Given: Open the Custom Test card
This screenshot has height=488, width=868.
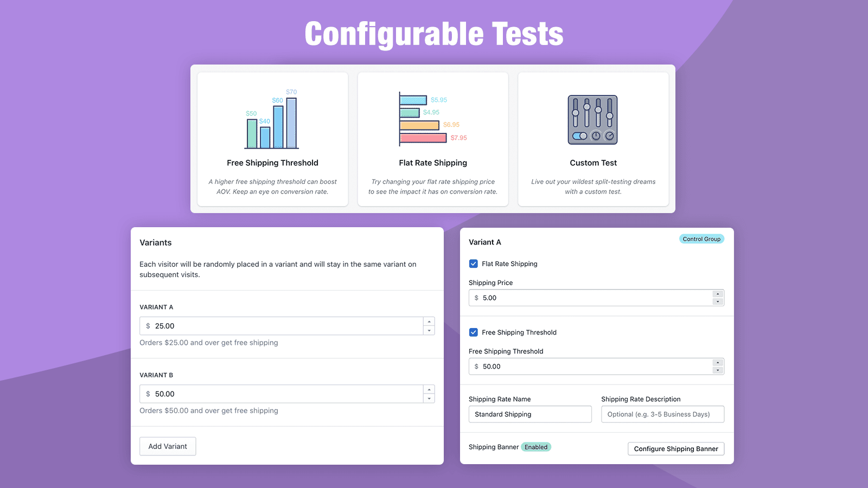Looking at the screenshot, I should tap(593, 139).
